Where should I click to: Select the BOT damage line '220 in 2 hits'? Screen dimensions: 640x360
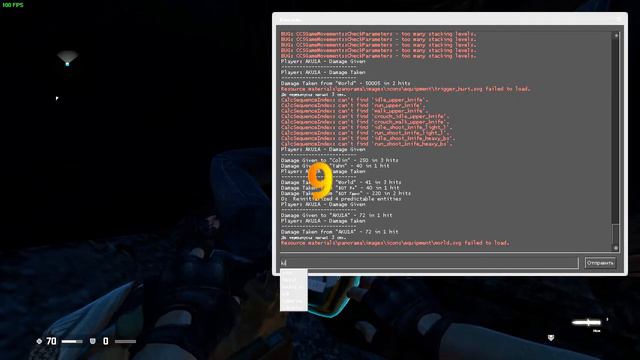[x=345, y=193]
